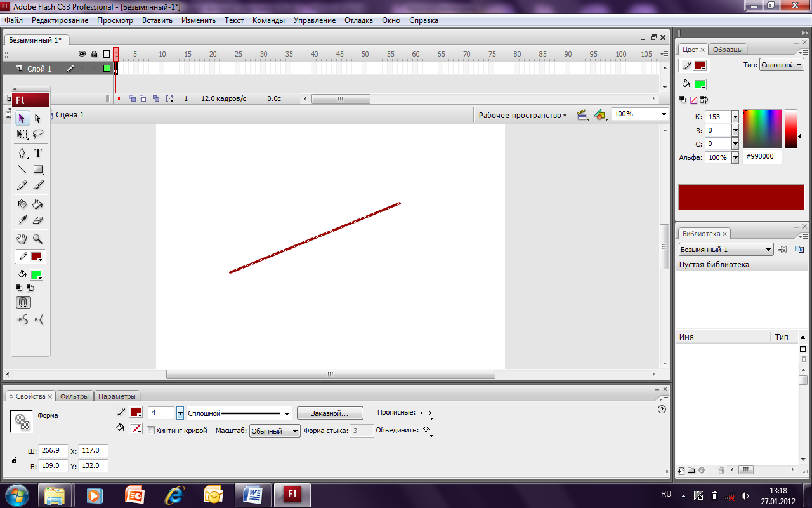Select the Слой 1 layer
812x508 pixels.
(x=39, y=69)
